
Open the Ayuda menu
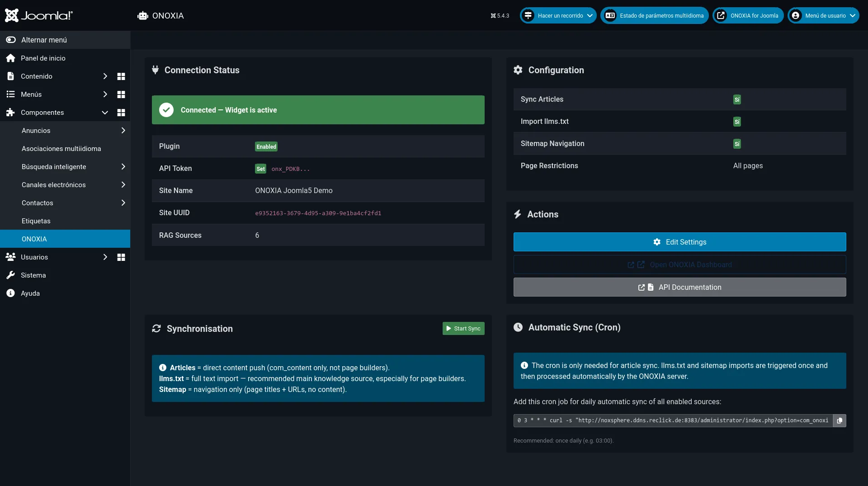click(x=30, y=293)
